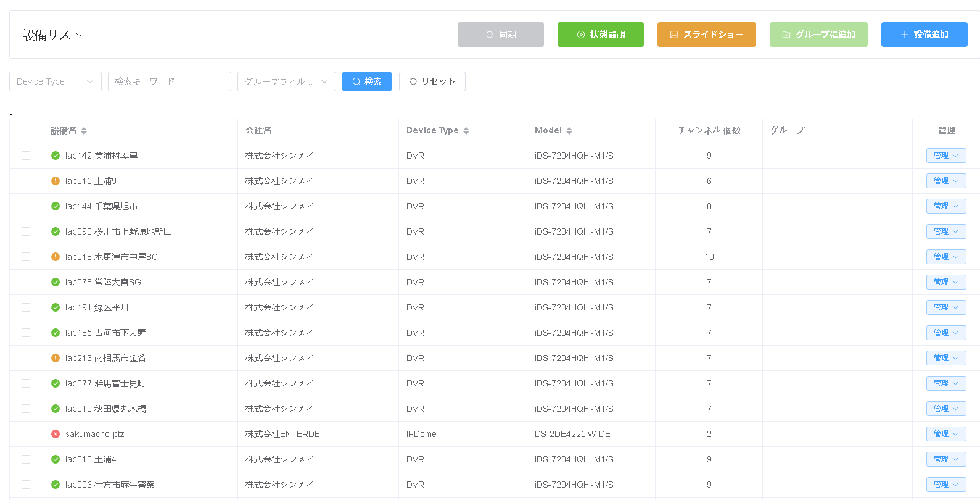Open the グループフィルター dropdown
Viewport: 980px width, 500px height.
[287, 81]
